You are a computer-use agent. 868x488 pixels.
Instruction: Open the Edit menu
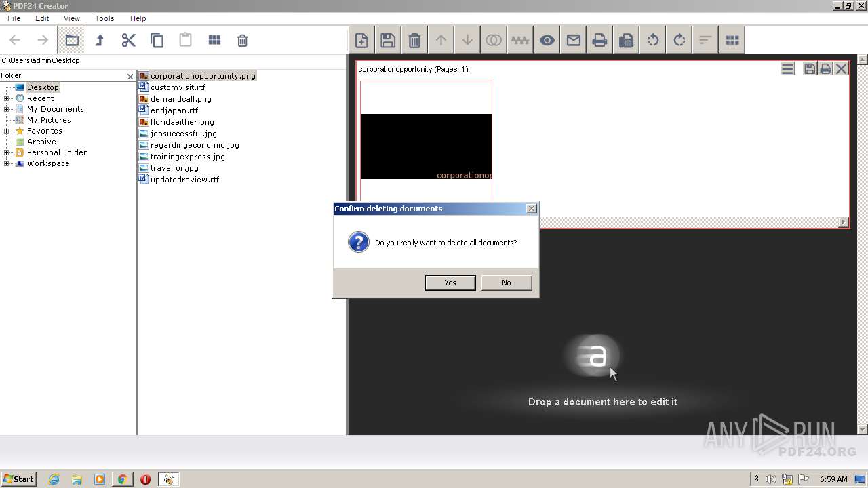point(42,18)
